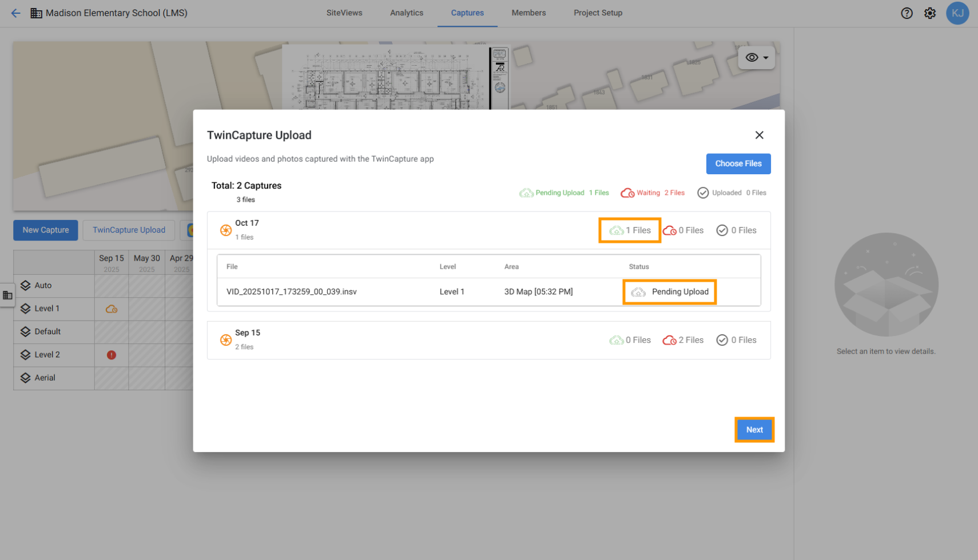Click the orange cloud status icon in Level 1 row
Image resolution: width=978 pixels, height=560 pixels.
[112, 309]
